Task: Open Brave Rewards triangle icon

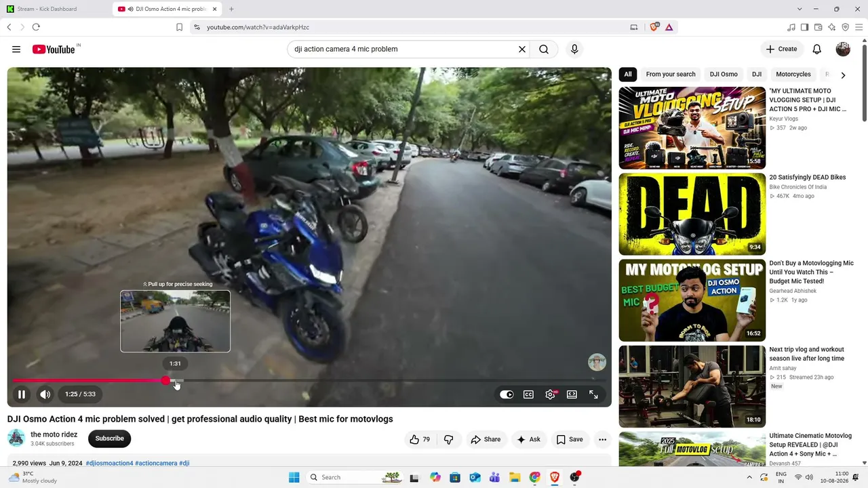Action: (x=669, y=27)
